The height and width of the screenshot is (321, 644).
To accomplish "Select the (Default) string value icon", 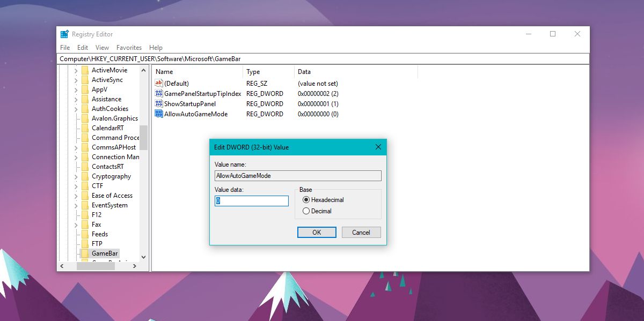I will [x=158, y=83].
